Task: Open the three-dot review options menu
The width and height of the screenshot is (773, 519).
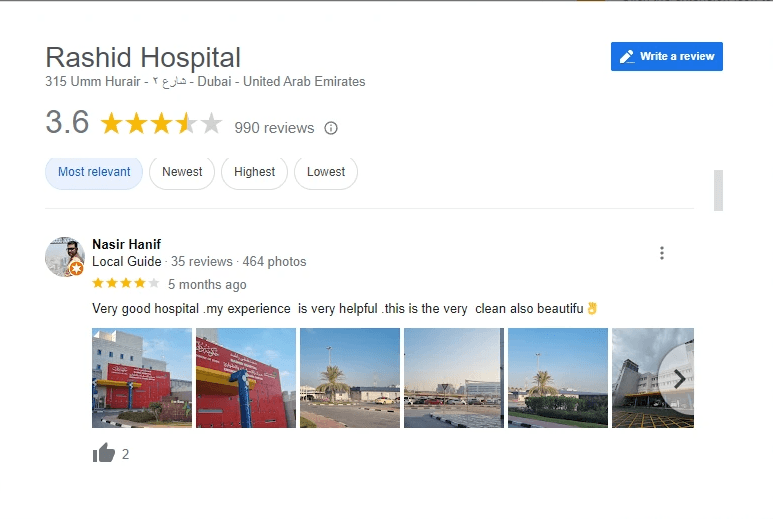Action: [662, 253]
